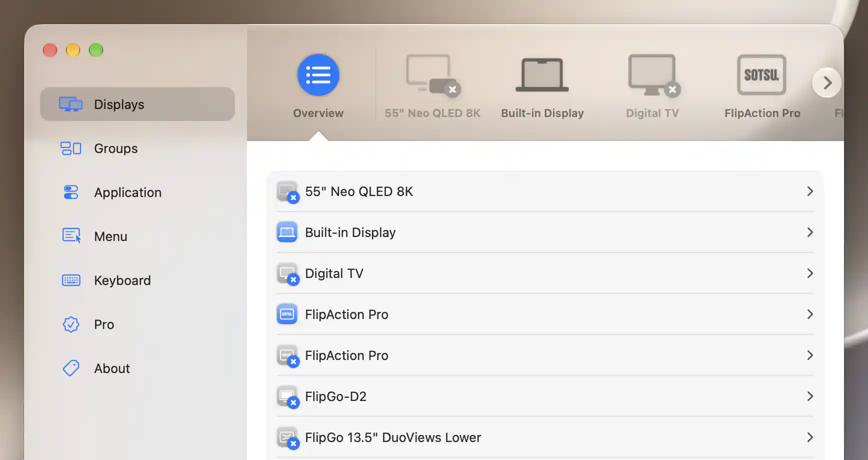The image size is (868, 460).
Task: Click the yellow minimize window button
Action: 73,50
